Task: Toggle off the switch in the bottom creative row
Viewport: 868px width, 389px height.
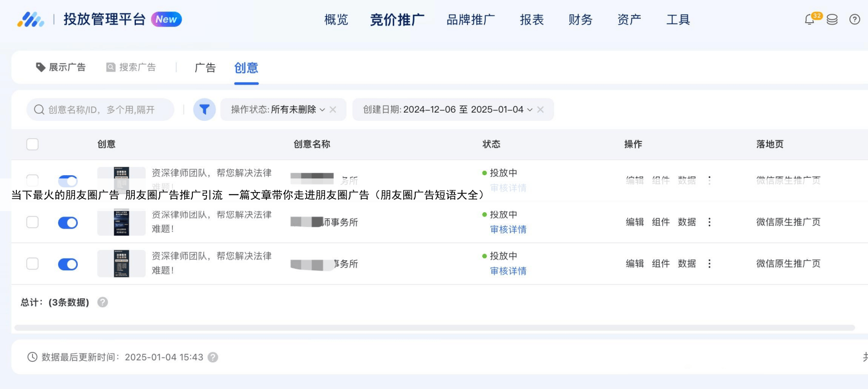Action: click(68, 264)
